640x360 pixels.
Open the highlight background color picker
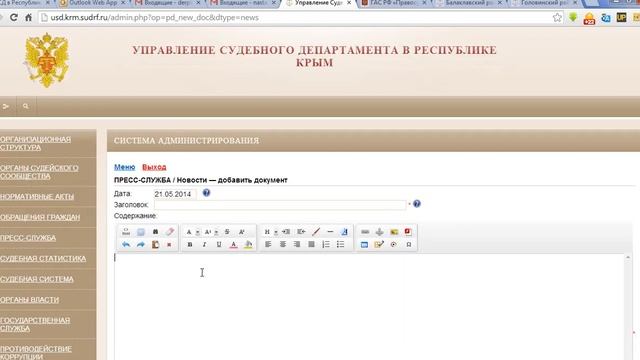pyautogui.click(x=248, y=244)
